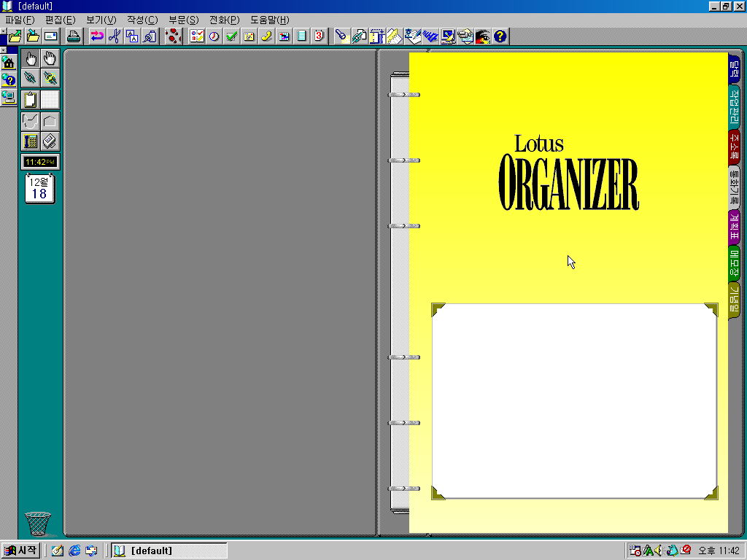
Task: Click the numbered checklist toolbar icon
Action: 196,36
